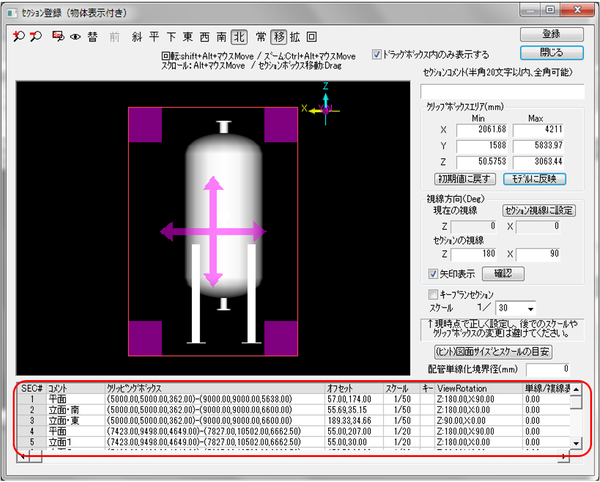Viewport: 600px width, 482px height.
Task: Click the 回 rotate mode icon
Action: click(312, 35)
